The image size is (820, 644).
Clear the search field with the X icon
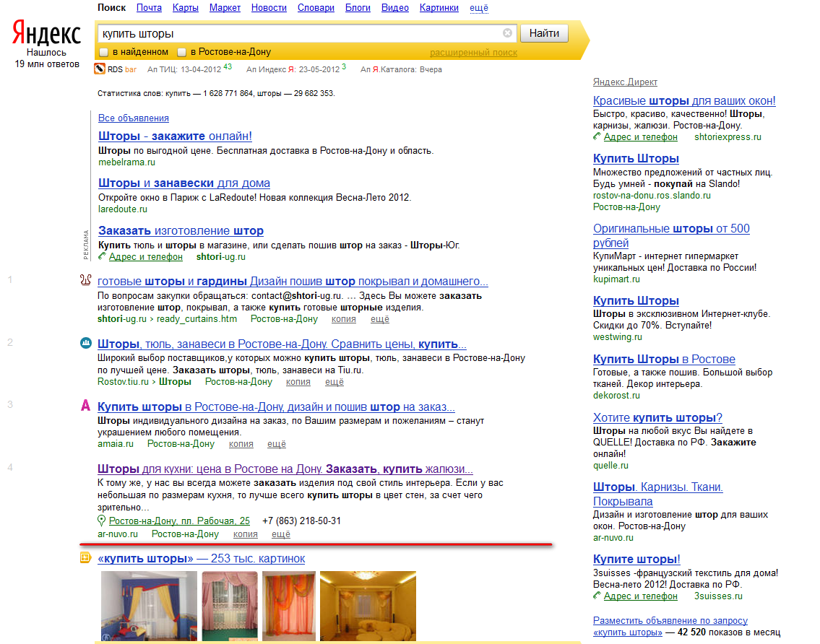[x=507, y=33]
